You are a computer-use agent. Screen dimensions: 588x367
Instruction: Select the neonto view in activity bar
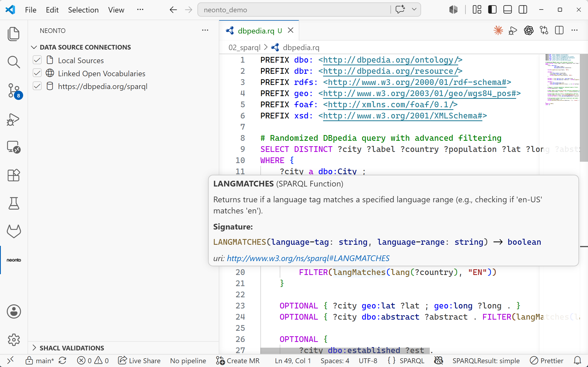click(x=14, y=260)
